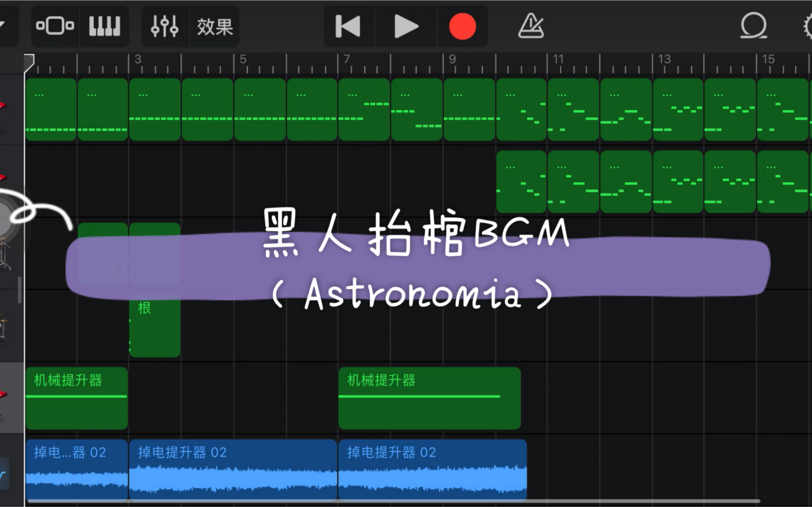Open the track view switcher icon
Image resolution: width=812 pixels, height=507 pixels.
point(55,26)
